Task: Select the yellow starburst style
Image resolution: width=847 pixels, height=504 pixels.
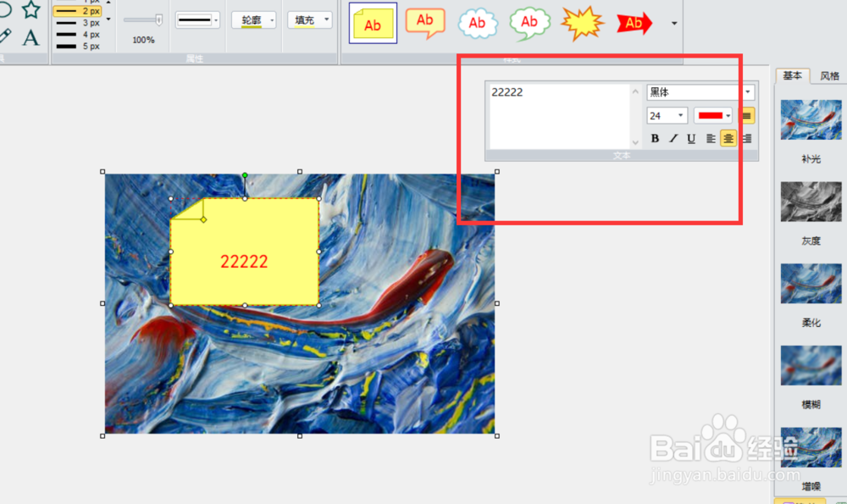Action: point(583,23)
